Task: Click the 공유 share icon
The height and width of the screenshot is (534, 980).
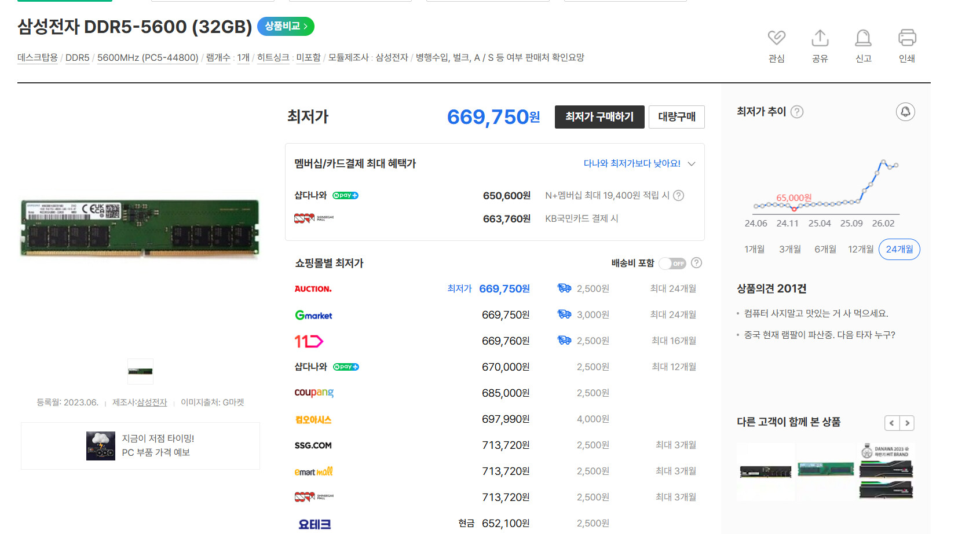Action: click(820, 38)
